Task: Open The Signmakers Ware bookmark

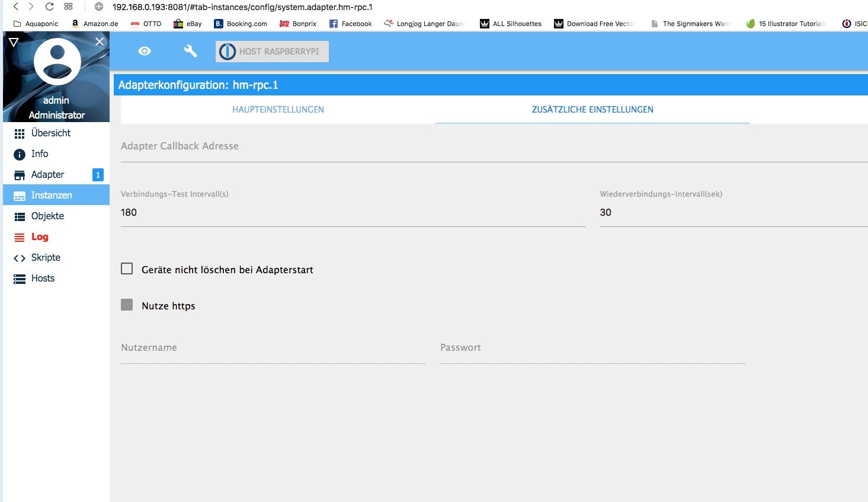Action: point(691,24)
